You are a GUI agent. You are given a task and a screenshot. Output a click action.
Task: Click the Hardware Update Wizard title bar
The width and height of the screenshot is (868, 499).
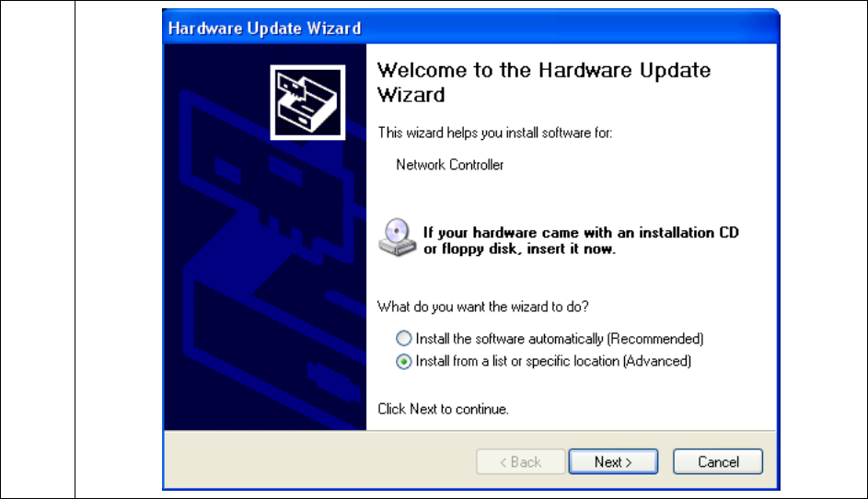point(470,28)
